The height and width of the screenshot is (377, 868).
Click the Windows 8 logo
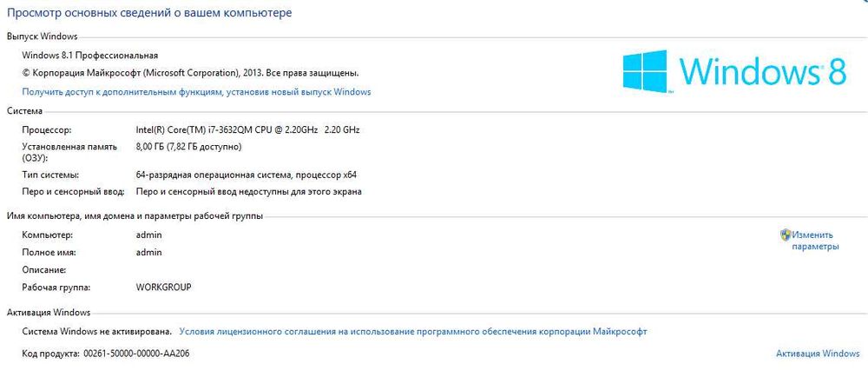coord(733,71)
